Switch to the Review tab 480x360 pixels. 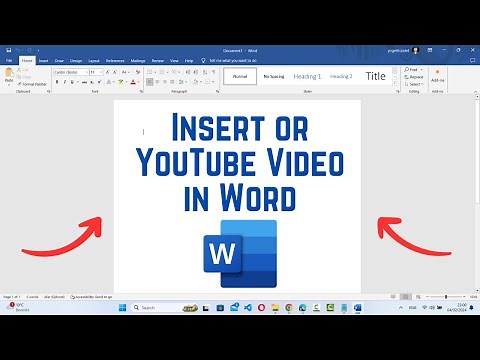pyautogui.click(x=158, y=61)
